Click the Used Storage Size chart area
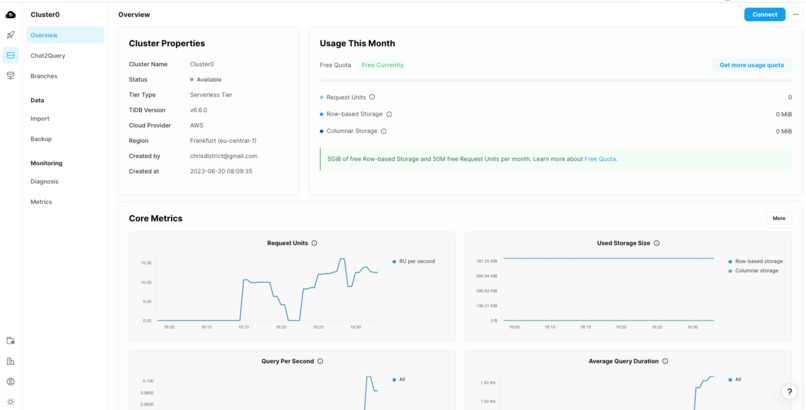The height and width of the screenshot is (410, 806). 609,289
